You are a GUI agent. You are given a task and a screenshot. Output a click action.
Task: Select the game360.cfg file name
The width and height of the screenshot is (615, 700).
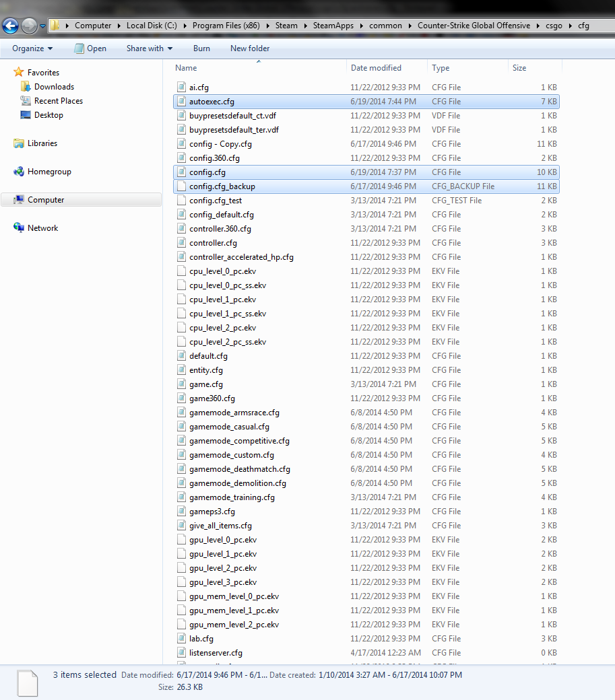[x=212, y=398]
